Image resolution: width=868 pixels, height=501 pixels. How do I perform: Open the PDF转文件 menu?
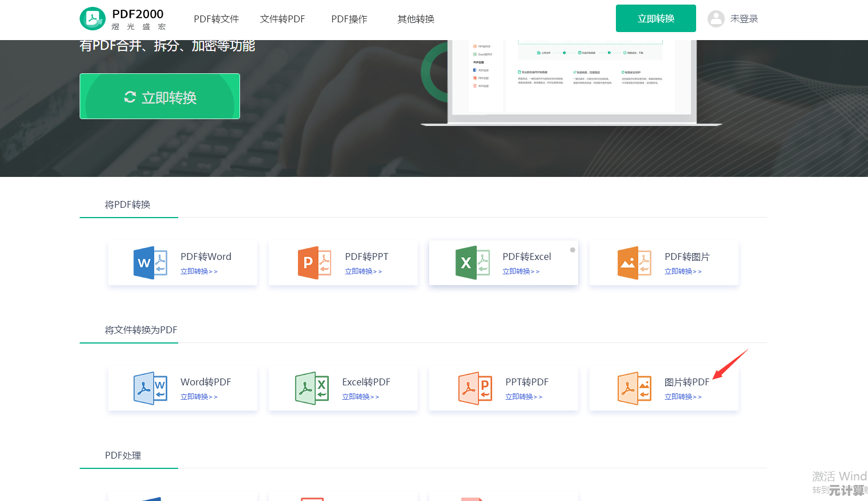click(216, 19)
